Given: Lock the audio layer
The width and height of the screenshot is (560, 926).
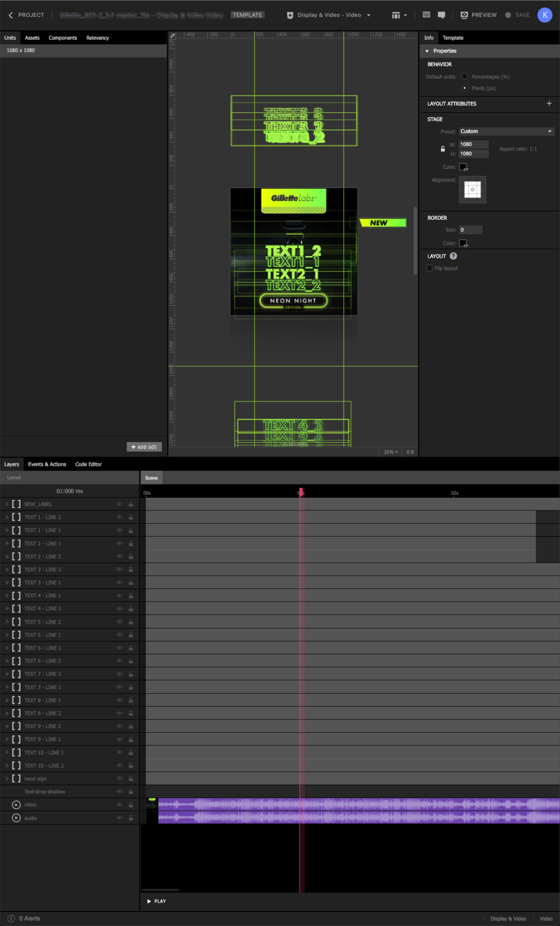Looking at the screenshot, I should 131,818.
